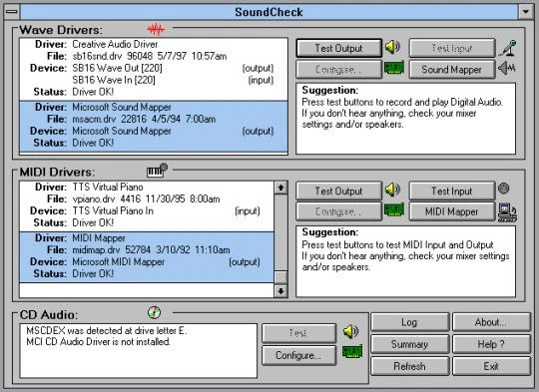Click the CD disc icon next to CD Audio
Screen dimensions: 539x392
point(154,312)
